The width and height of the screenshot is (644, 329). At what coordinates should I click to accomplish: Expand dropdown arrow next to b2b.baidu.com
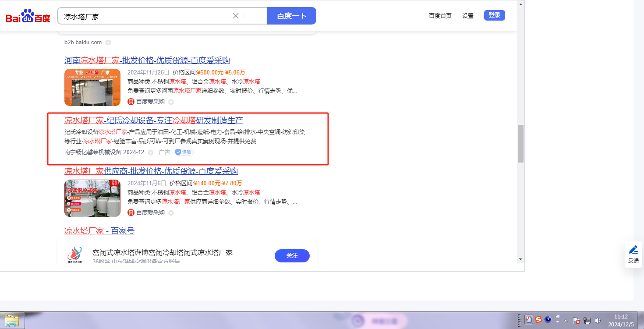point(108,42)
